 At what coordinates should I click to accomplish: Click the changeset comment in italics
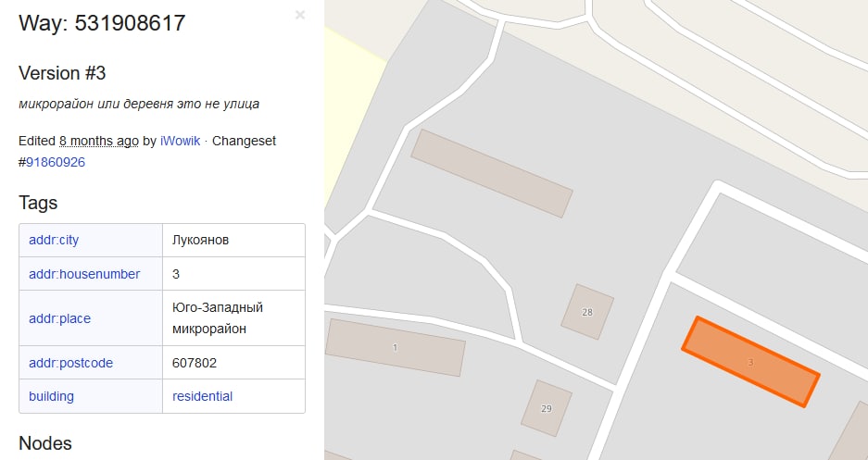point(139,104)
